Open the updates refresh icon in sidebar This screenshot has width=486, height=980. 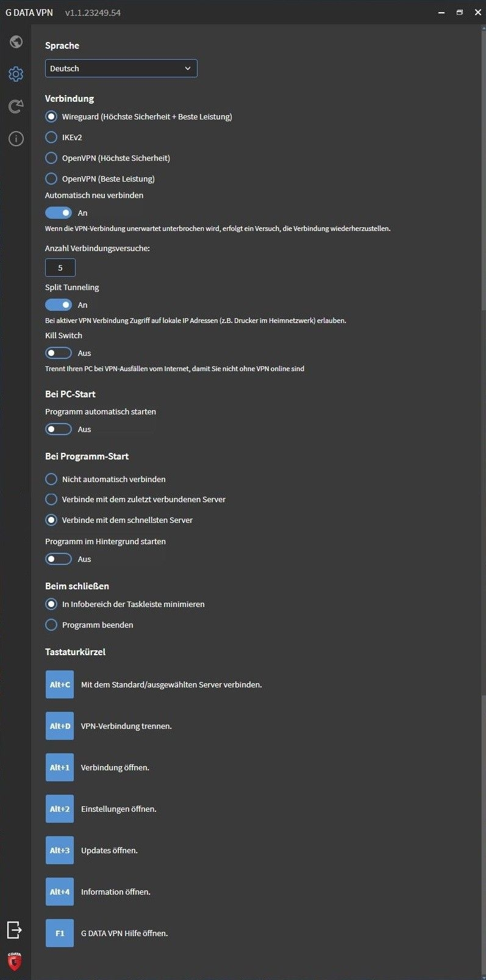click(x=16, y=107)
